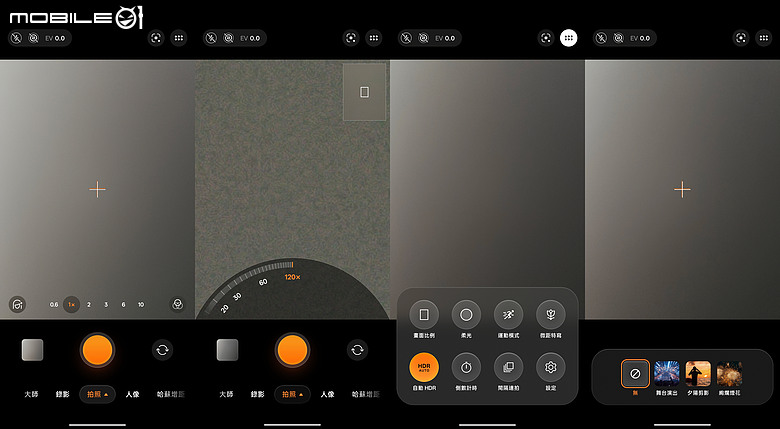
Task: Enable 運動模式 running-figure option
Action: 508,315
